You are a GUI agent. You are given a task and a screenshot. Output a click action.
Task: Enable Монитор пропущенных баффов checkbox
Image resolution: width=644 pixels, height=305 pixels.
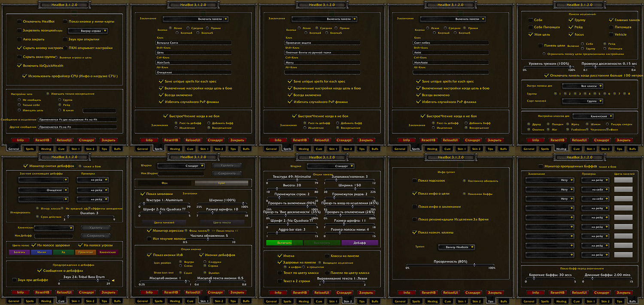541,166
